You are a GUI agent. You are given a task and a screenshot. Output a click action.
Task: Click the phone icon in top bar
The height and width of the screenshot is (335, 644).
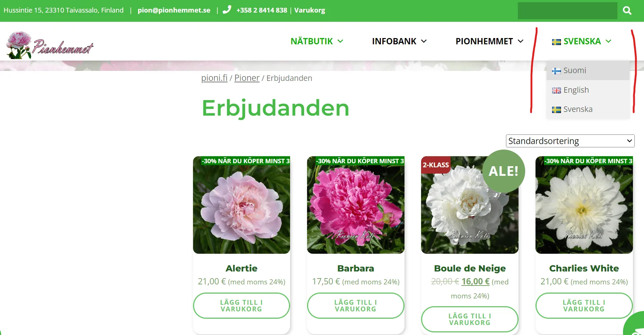[227, 10]
